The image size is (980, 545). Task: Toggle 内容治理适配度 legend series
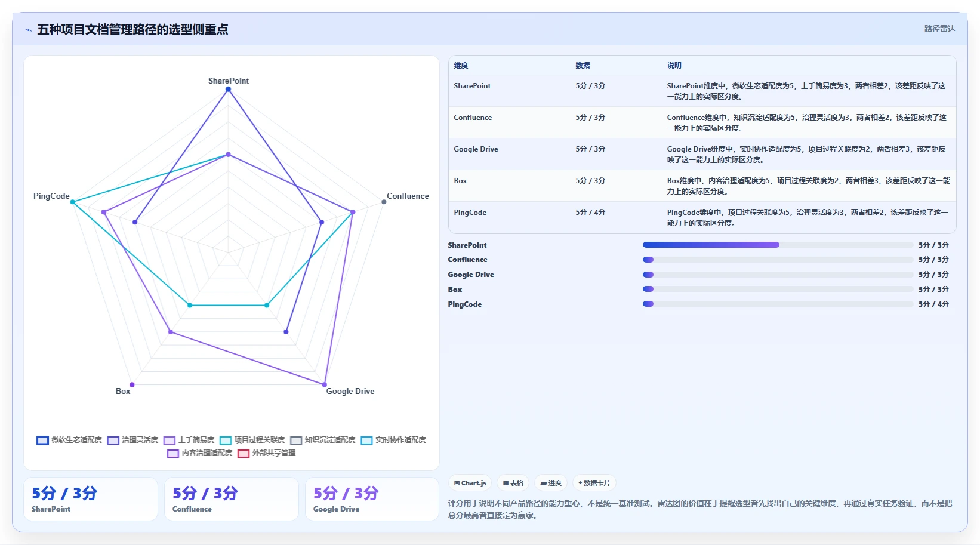click(x=199, y=453)
